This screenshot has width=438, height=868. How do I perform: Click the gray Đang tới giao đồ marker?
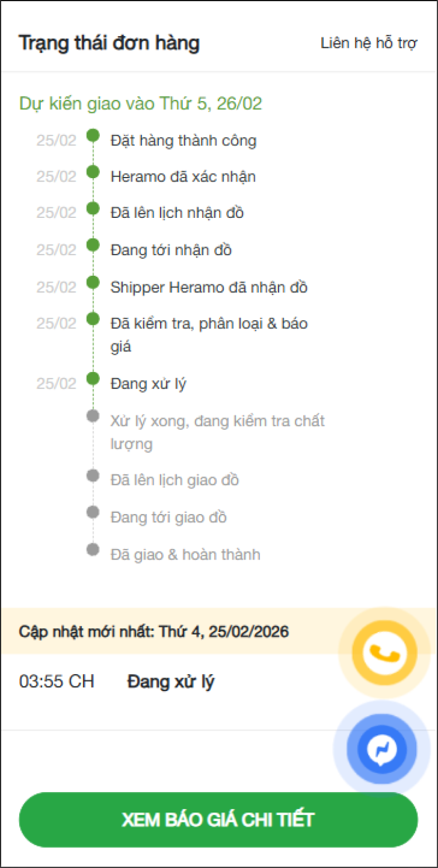click(x=92, y=512)
